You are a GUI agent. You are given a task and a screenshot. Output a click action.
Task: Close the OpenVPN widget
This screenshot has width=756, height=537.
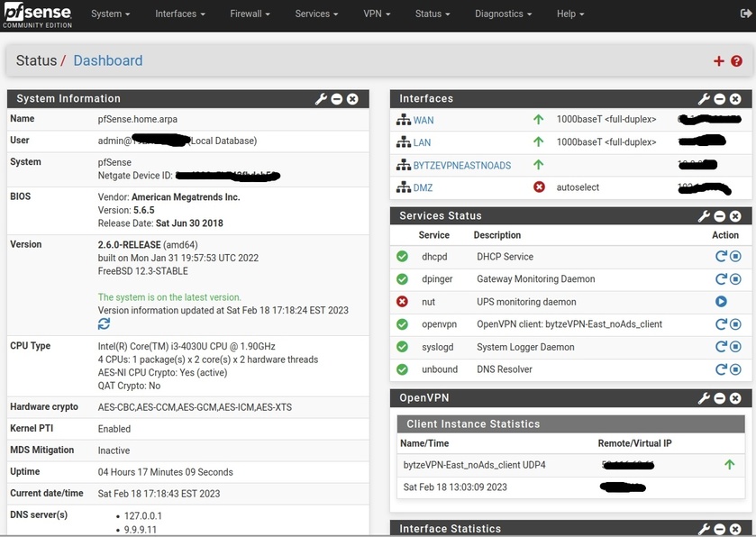(x=735, y=398)
